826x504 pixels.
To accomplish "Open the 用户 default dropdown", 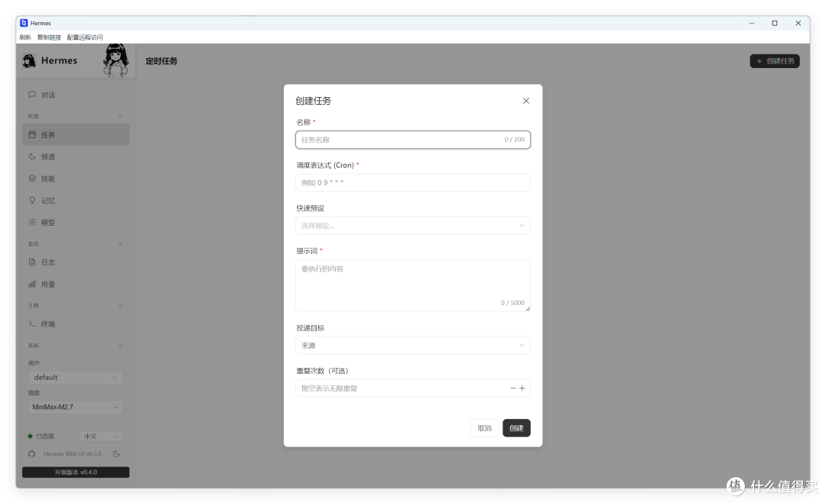I will coord(75,378).
